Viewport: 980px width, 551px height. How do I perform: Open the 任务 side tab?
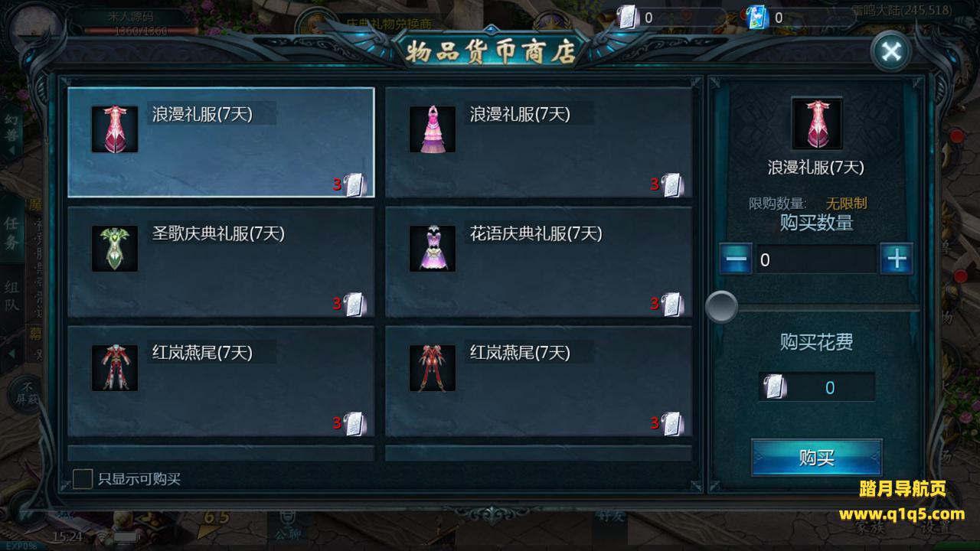point(11,233)
